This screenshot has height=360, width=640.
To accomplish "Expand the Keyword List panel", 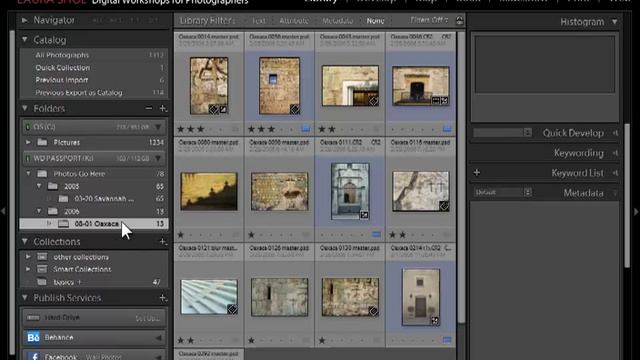I will tap(615, 173).
